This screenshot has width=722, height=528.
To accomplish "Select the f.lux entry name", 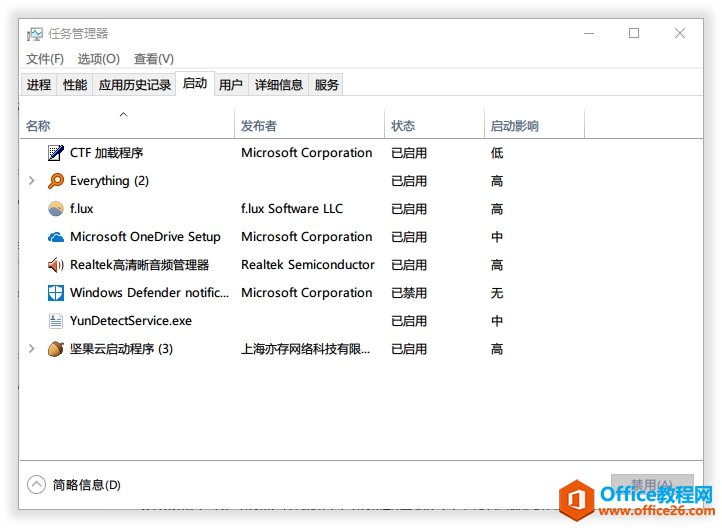I will (82, 209).
